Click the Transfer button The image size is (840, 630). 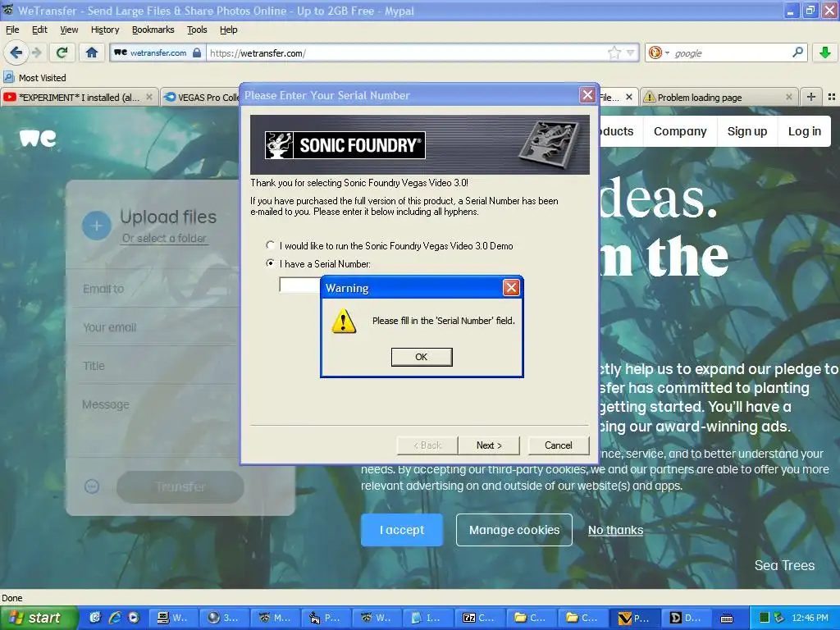point(180,486)
